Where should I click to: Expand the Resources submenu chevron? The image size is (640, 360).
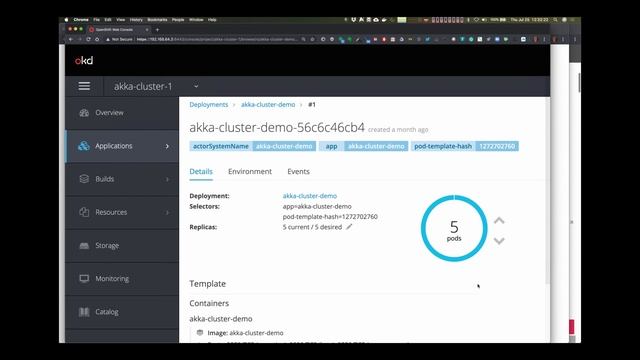point(167,212)
